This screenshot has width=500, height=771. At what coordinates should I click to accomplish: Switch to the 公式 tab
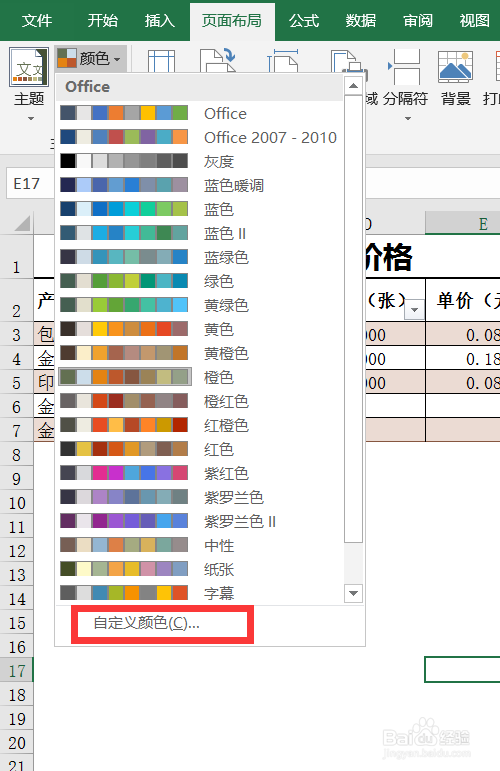(303, 21)
